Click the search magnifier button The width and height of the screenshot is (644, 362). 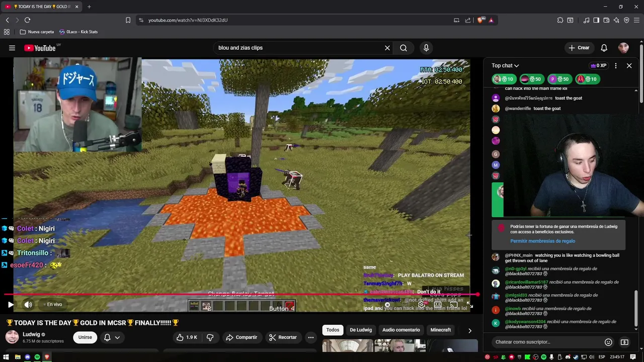point(404,48)
